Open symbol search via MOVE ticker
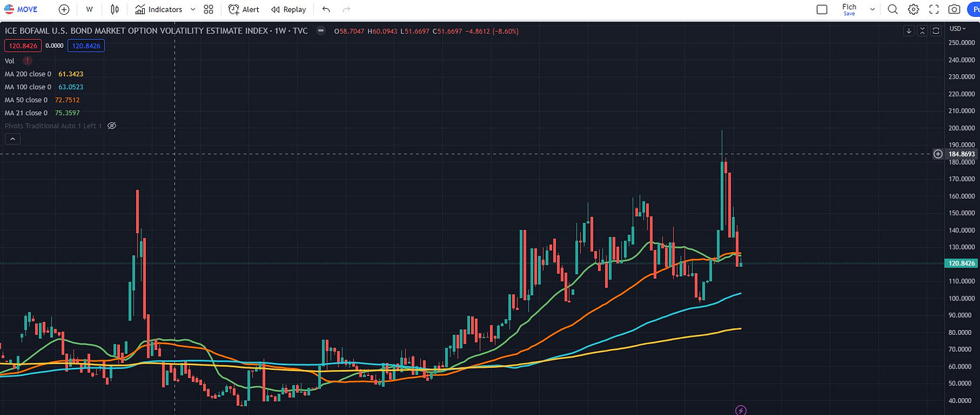Viewport: 980px width, 415px height. pos(22,9)
